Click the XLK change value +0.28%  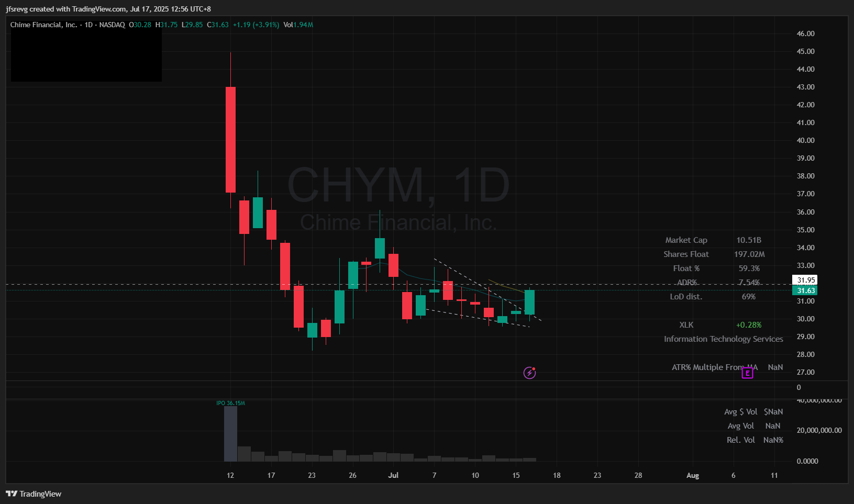[x=749, y=325]
